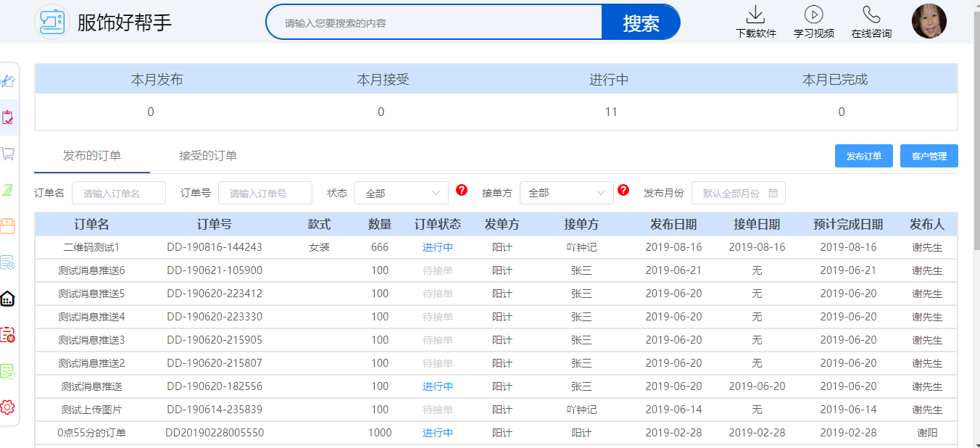Switch to 接受的订单 tab

[208, 156]
